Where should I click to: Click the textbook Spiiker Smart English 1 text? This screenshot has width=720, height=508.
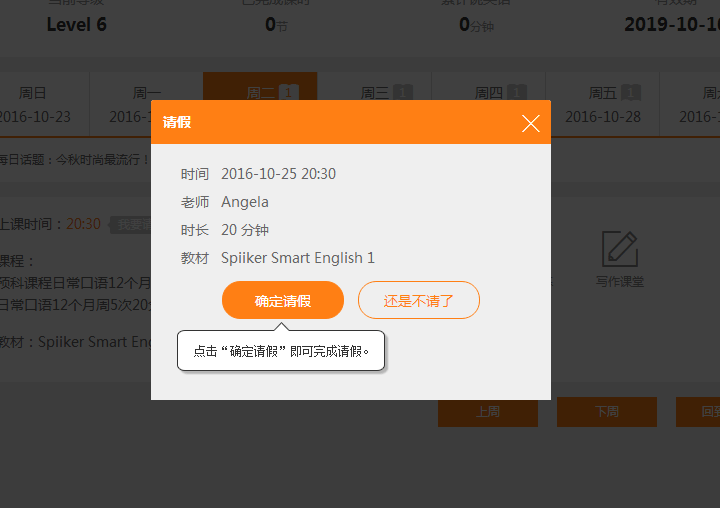pos(298,258)
